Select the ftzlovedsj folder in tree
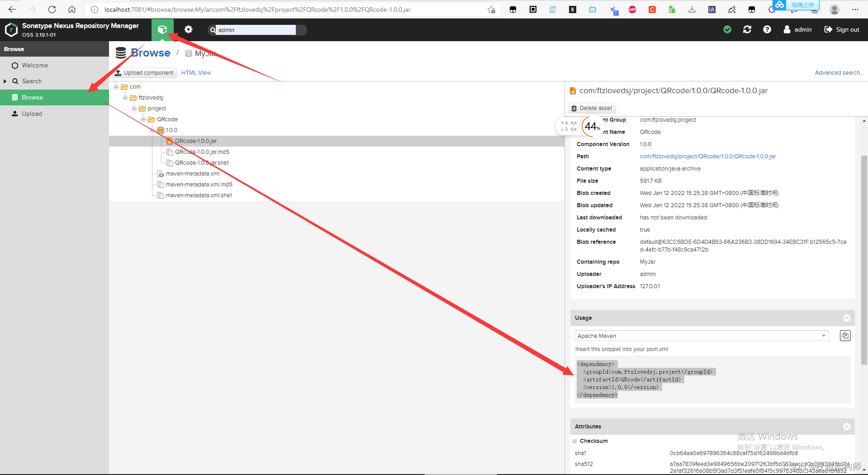Screen dimensions: 868x475 [151, 98]
